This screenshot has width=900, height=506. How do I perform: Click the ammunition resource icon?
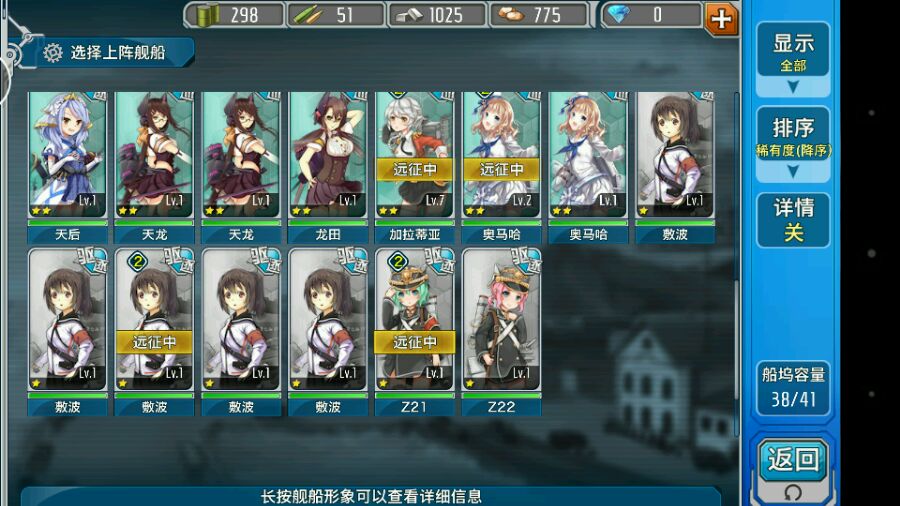(308, 15)
